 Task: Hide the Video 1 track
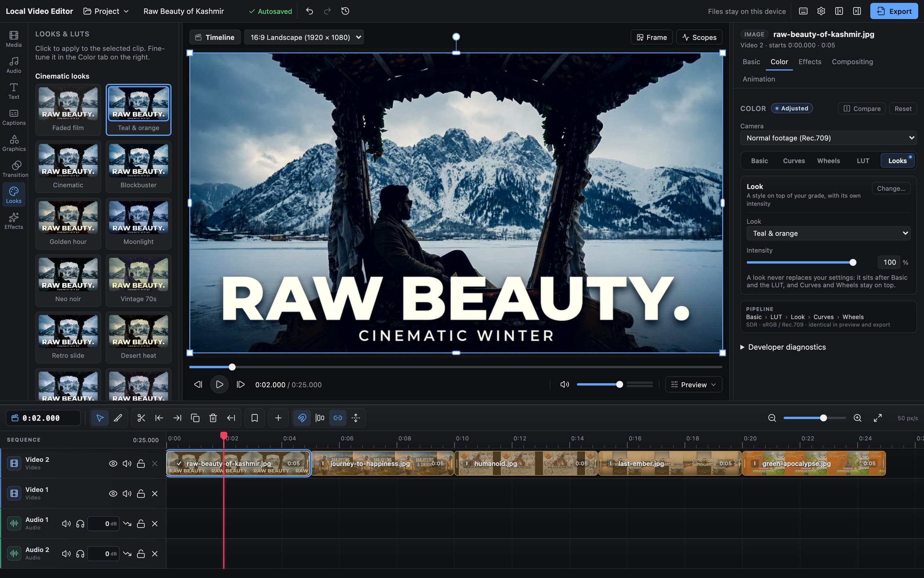113,493
